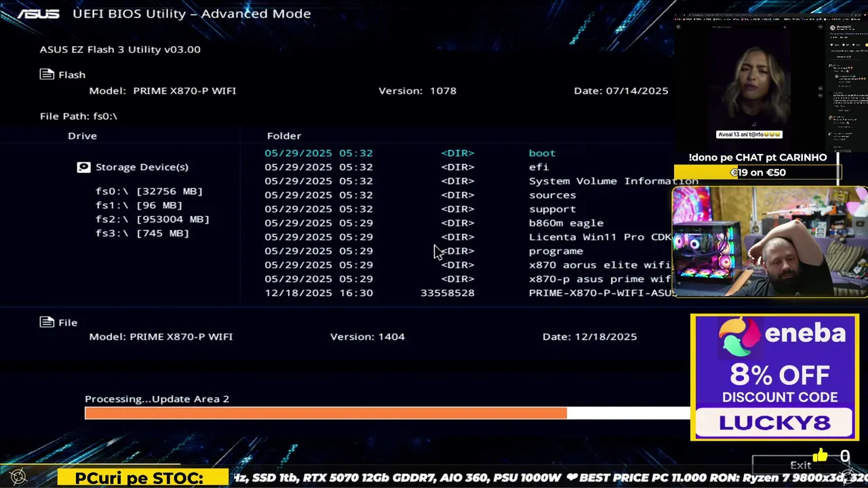Select drive fs2:\ [953004 MB]
Image resolution: width=868 pixels, height=488 pixels.
click(153, 219)
